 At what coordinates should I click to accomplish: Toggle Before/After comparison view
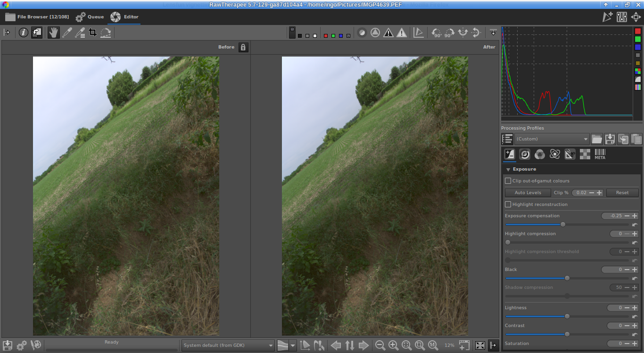pyautogui.click(x=36, y=33)
